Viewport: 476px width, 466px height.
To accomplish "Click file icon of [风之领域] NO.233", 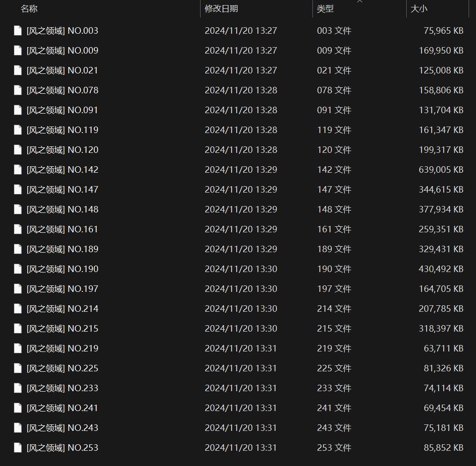I will [18, 388].
